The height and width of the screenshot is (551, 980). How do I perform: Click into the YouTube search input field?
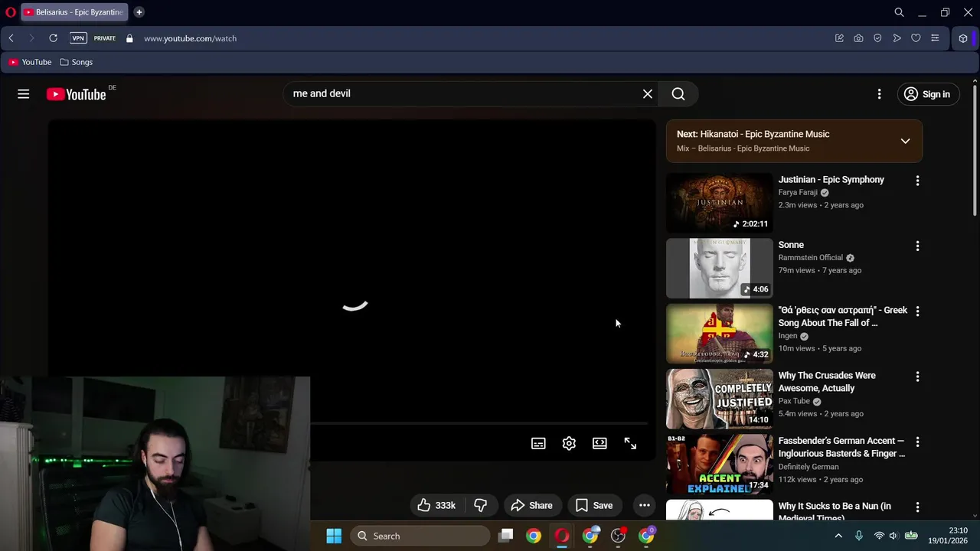463,93
